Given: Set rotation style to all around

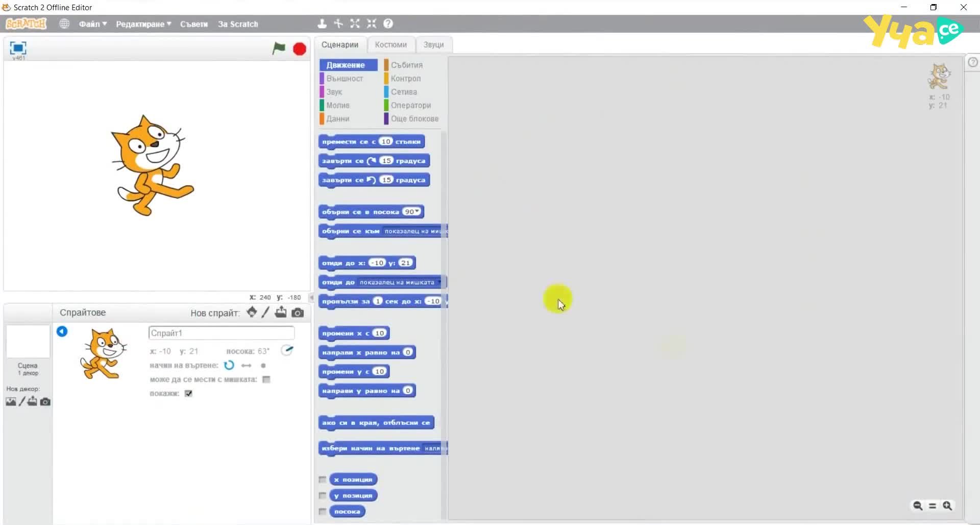Looking at the screenshot, I should coord(229,365).
